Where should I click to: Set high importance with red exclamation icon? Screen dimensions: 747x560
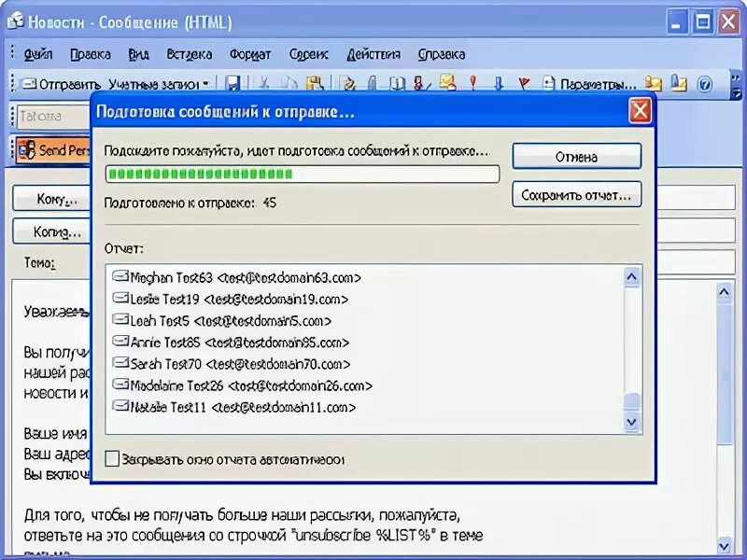pos(473,83)
